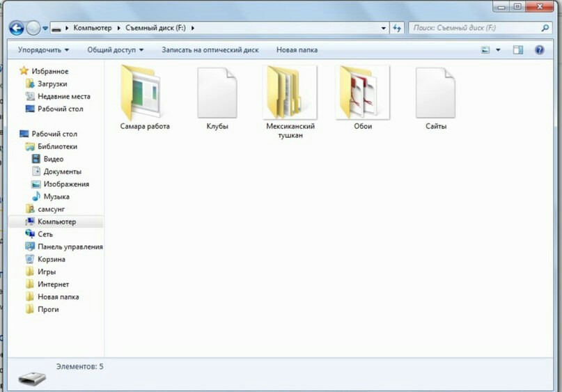Toggle the preview pane button
This screenshot has width=562, height=392.
pos(517,50)
